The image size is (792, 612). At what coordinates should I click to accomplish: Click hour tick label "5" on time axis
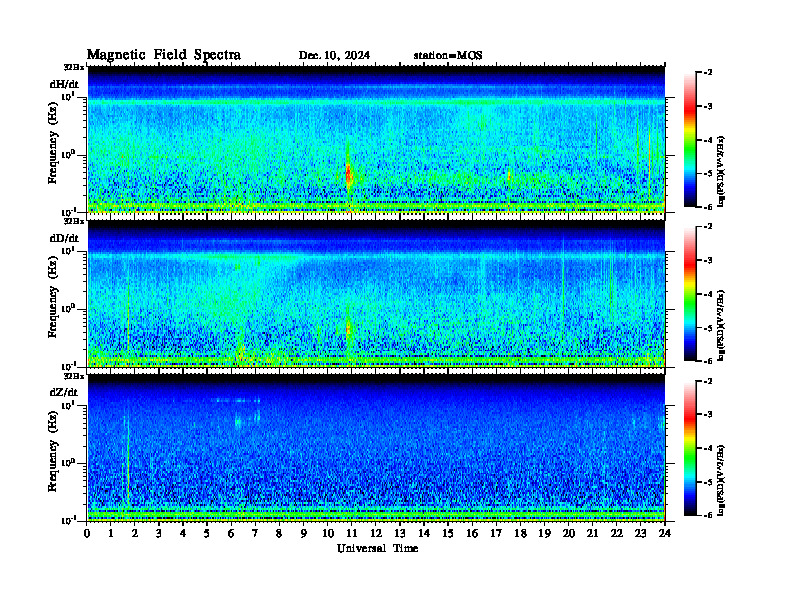point(207,533)
